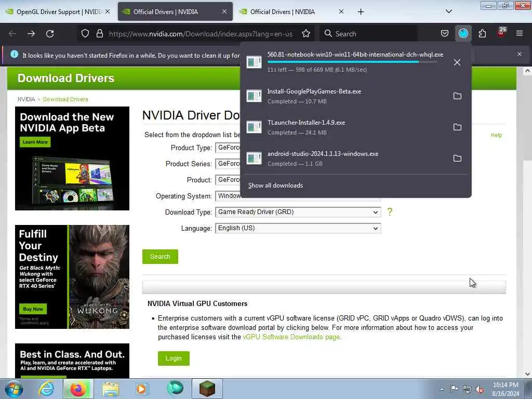The width and height of the screenshot is (532, 399).
Task: Open media player taskbar icon
Action: pos(141,389)
